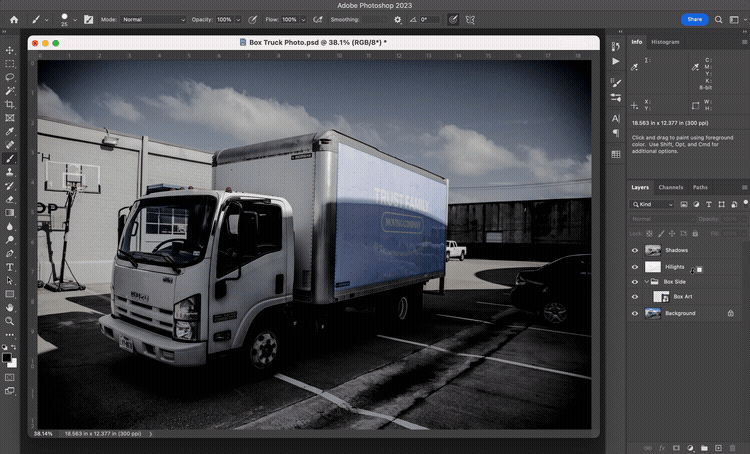Collapse the Box Side group
The width and height of the screenshot is (750, 454).
647,282
